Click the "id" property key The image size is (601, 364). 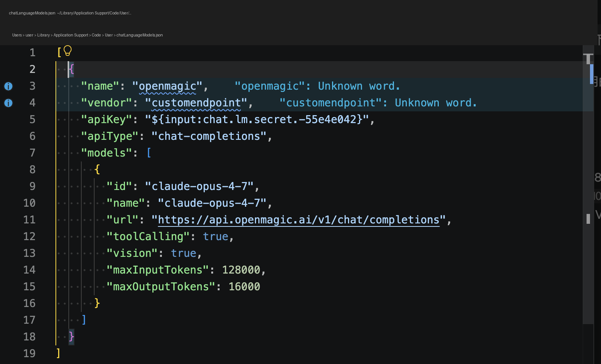(119, 187)
